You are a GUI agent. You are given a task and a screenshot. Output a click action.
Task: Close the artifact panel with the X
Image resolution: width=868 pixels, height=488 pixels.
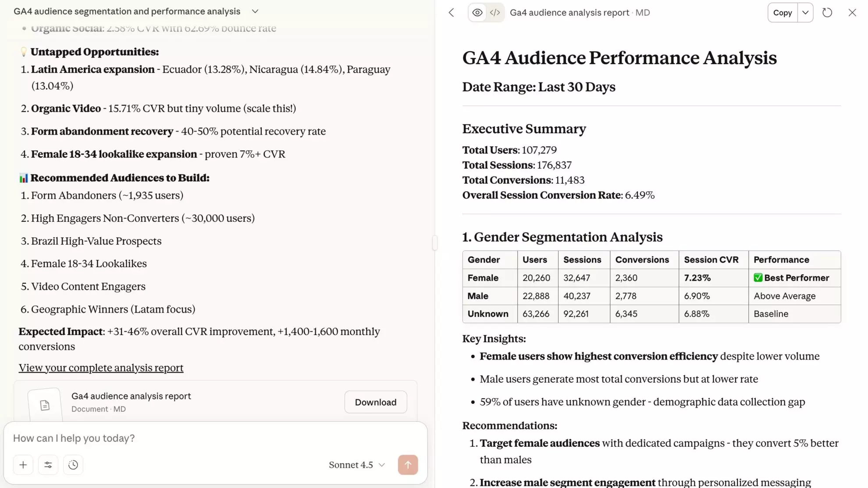[x=852, y=12]
